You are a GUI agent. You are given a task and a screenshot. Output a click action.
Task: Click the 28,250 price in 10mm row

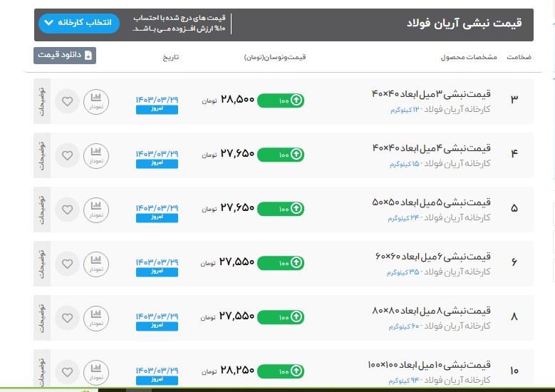[237, 371]
